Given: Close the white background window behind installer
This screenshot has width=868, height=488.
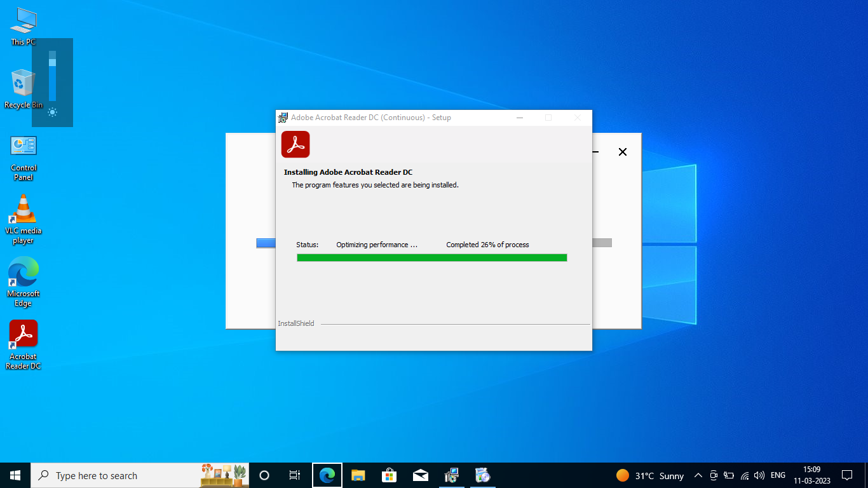Looking at the screenshot, I should [x=623, y=152].
